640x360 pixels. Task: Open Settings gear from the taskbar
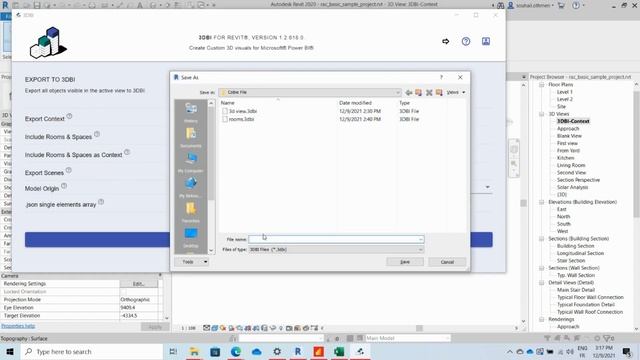tap(277, 351)
